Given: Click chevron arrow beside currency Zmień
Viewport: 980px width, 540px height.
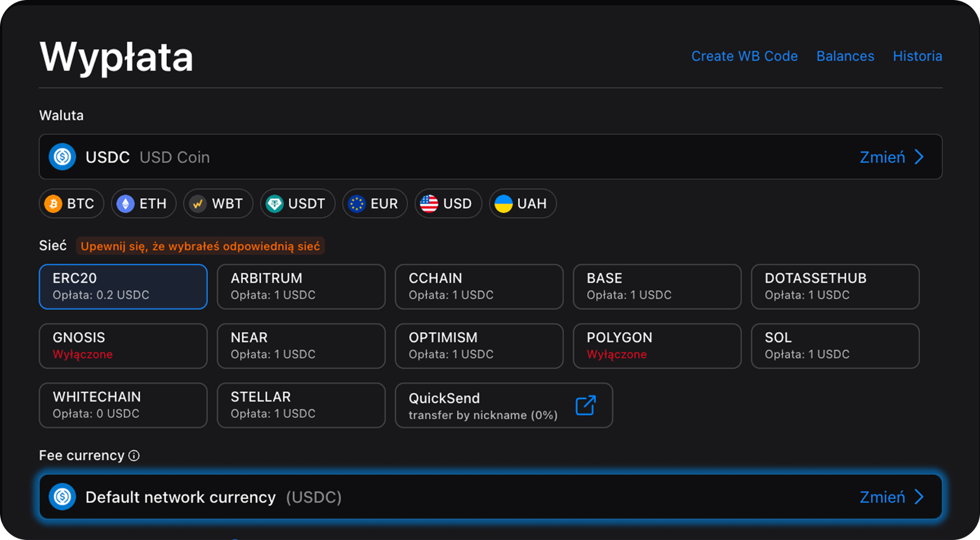Looking at the screenshot, I should pos(919,157).
